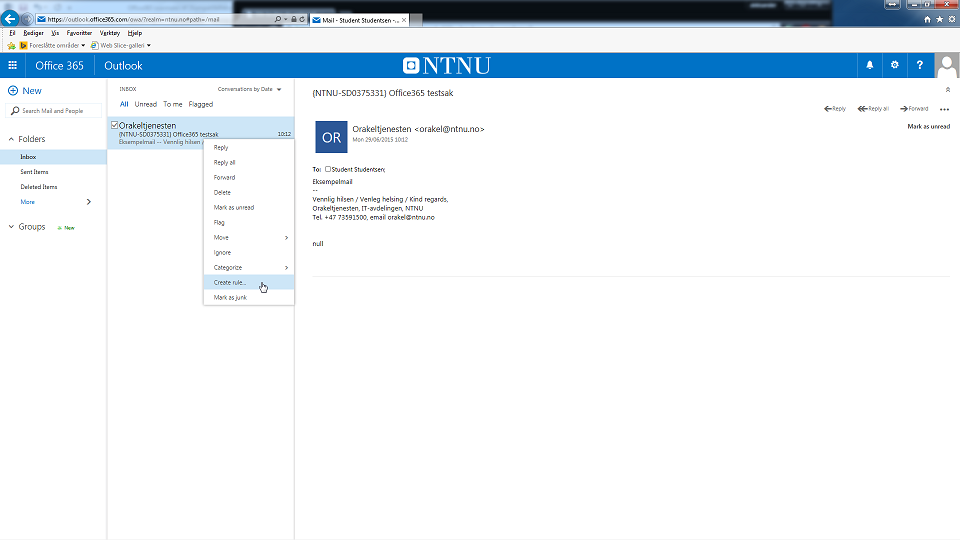Open the browser tools gear icon
Screen dimensions: 960x540
pyautogui.click(x=951, y=20)
